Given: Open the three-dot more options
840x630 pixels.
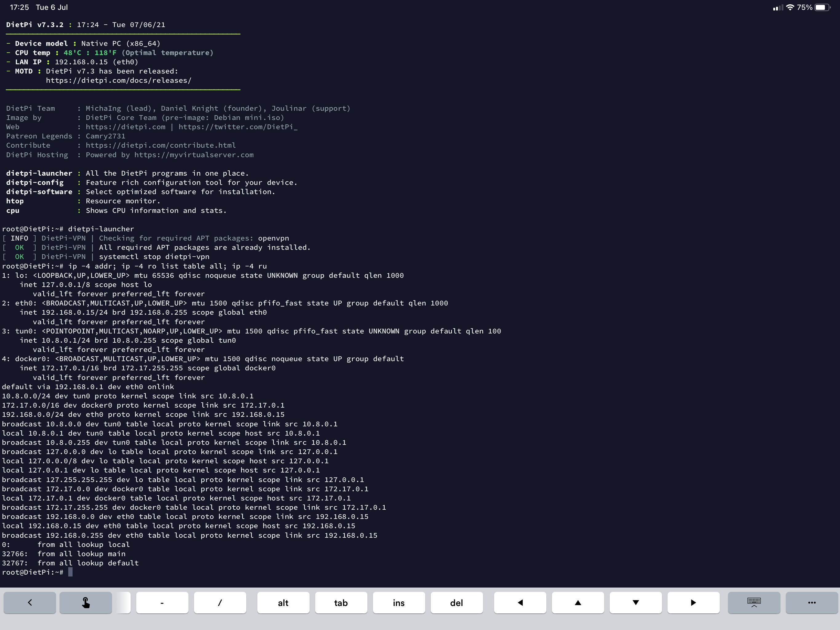Looking at the screenshot, I should [x=811, y=602].
